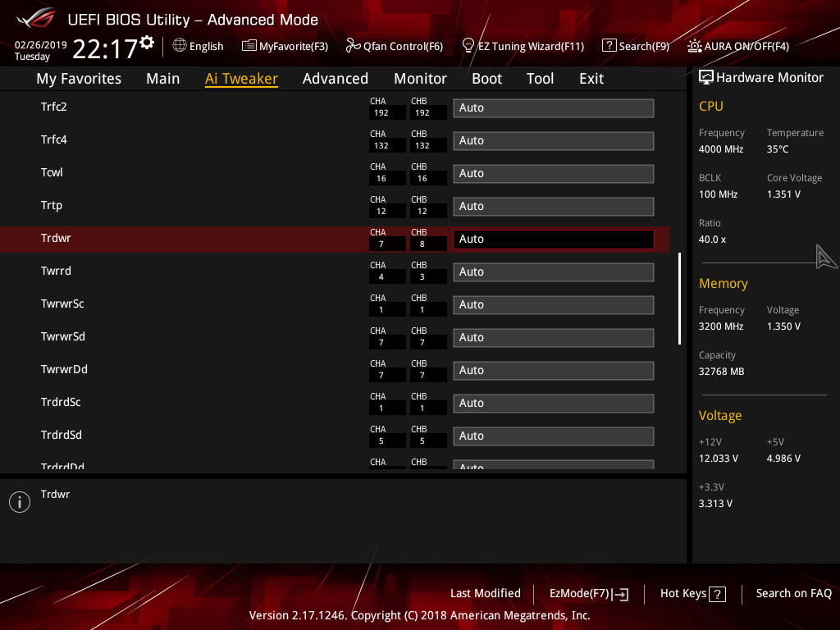
Task: Click the CPU frequency 4000 MHz reading
Action: (720, 149)
